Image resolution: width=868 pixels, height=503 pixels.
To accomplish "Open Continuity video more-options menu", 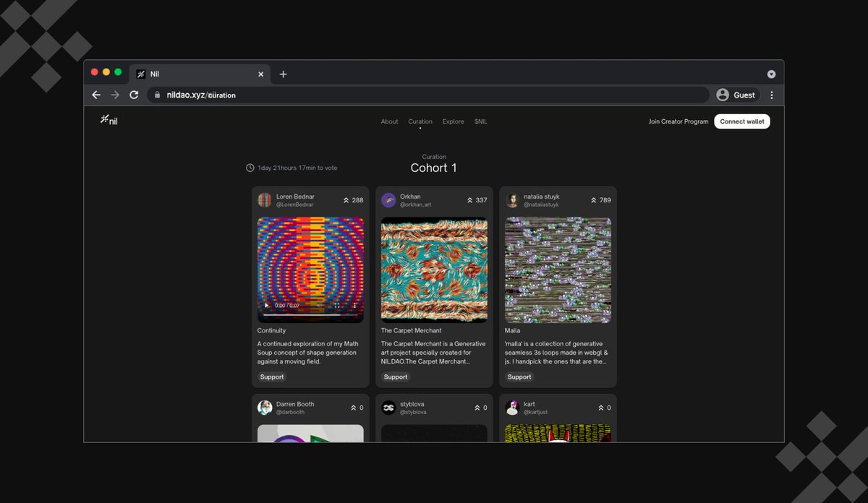I will [354, 306].
